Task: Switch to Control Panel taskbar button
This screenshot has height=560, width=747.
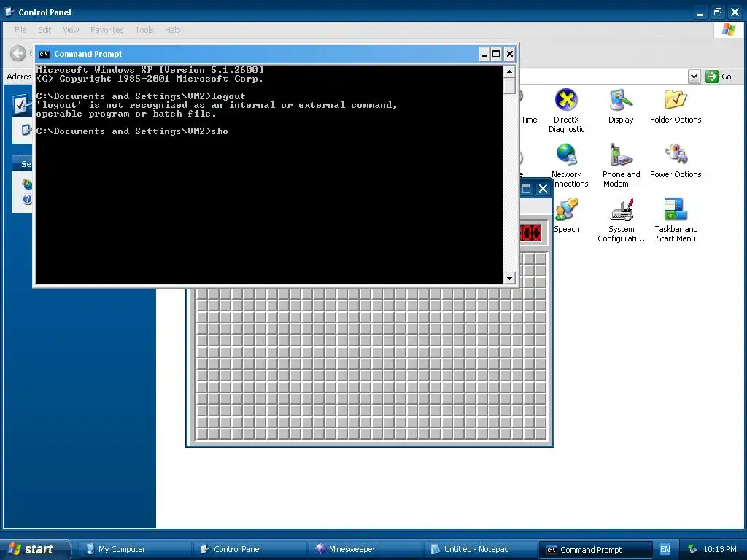Action: (x=249, y=549)
